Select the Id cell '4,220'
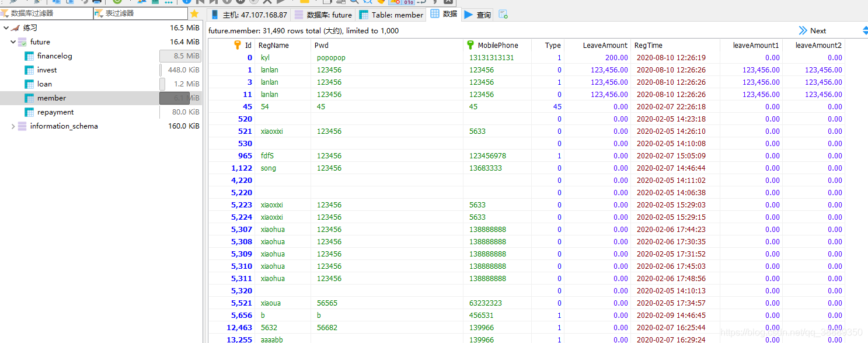Screen dimensions: 868x343 242,181
